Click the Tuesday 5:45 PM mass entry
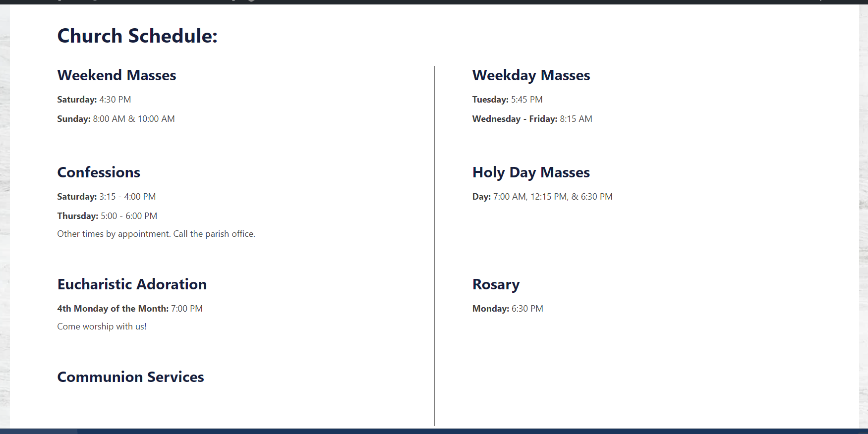The image size is (868, 434). [x=507, y=100]
